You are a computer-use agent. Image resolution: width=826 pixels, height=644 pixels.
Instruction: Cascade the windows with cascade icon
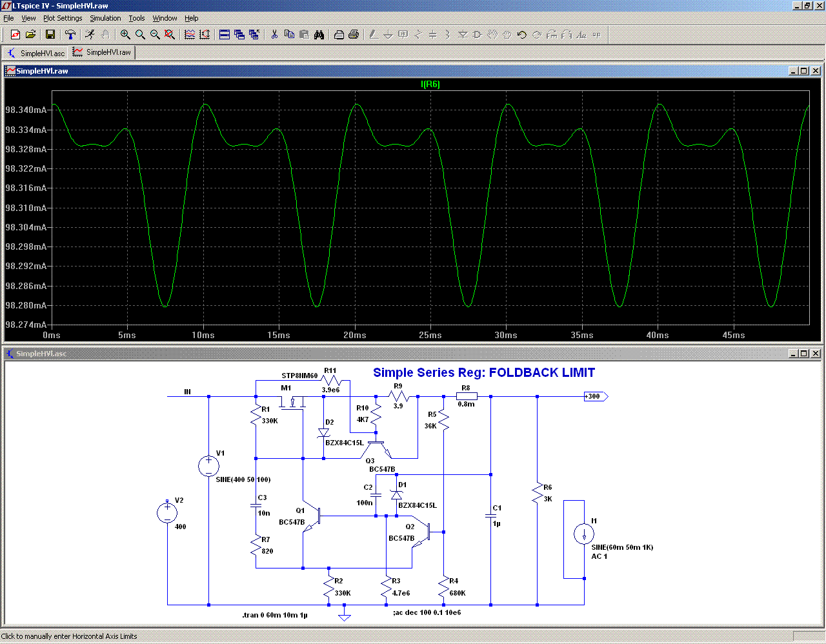click(x=239, y=34)
